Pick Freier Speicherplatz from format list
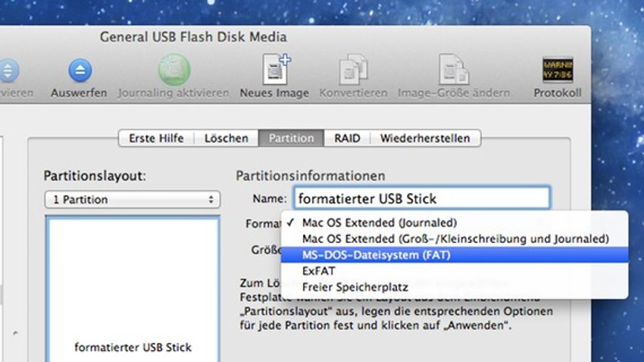The width and height of the screenshot is (644, 362). (x=455, y=287)
